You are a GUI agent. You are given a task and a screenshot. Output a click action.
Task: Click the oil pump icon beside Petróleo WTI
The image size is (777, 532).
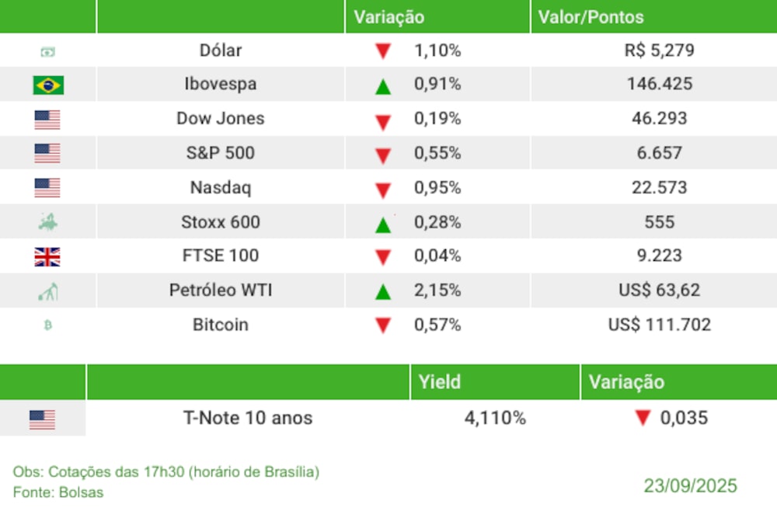(48, 292)
